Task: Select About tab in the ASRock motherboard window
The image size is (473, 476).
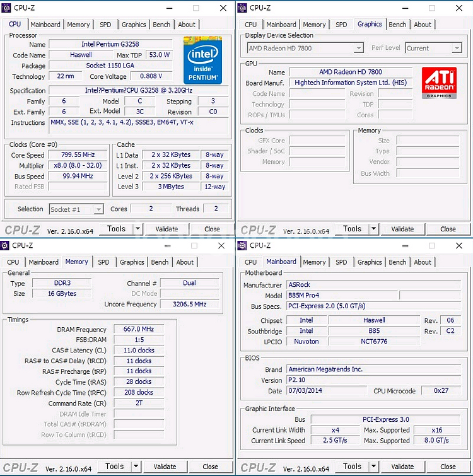Action: pyautogui.click(x=423, y=262)
